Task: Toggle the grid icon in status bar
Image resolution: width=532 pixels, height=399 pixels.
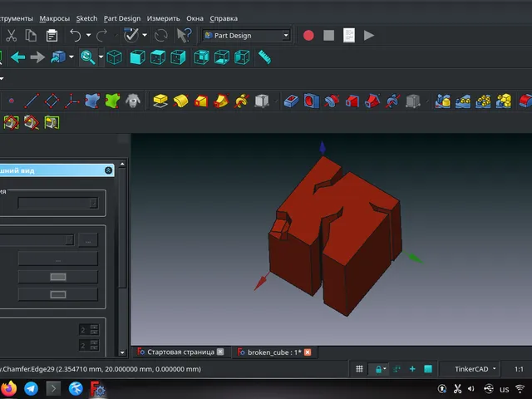Action: pyautogui.click(x=359, y=369)
